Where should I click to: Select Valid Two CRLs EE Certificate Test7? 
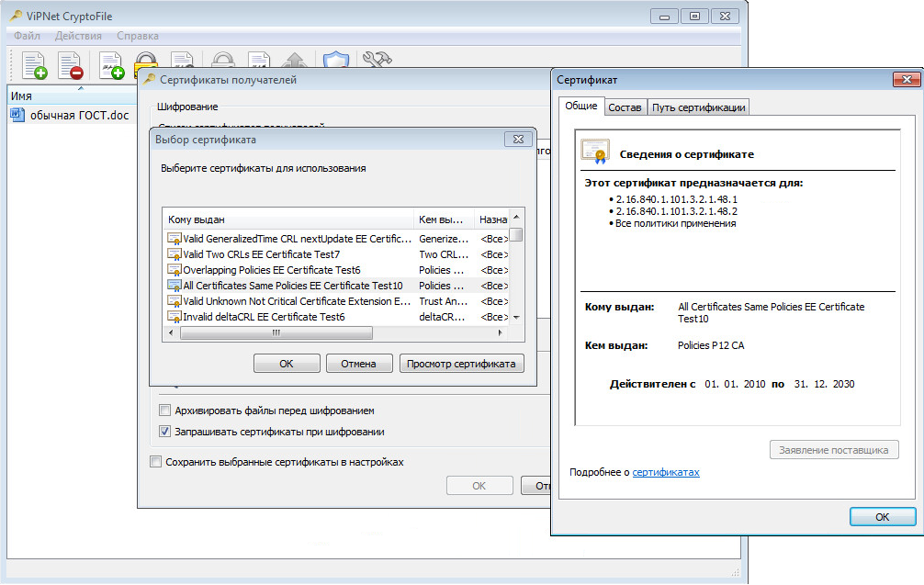(336, 254)
